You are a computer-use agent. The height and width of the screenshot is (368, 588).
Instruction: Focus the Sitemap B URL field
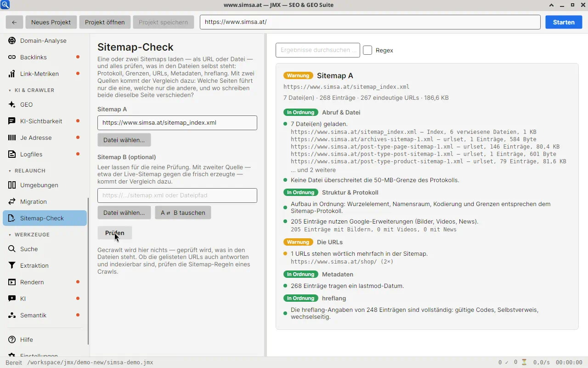coord(177,195)
